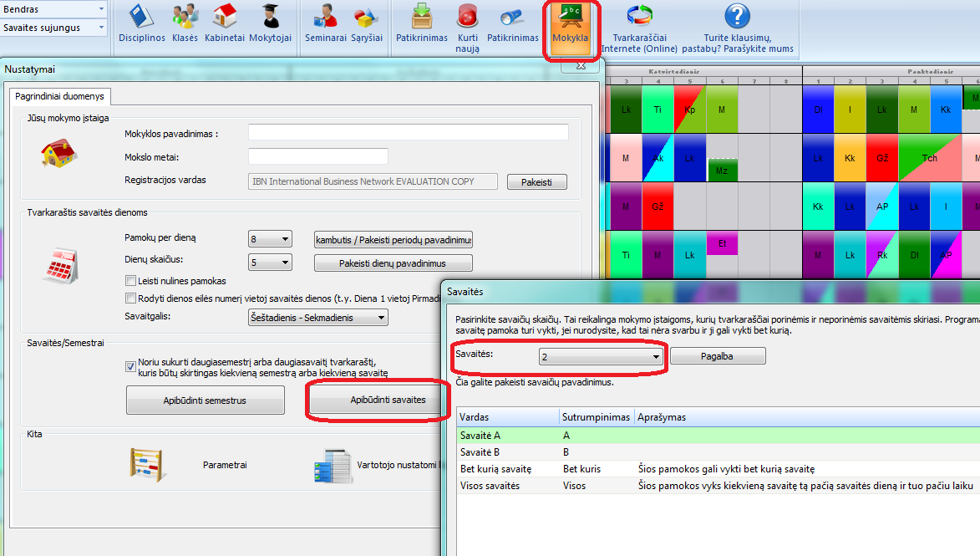Toggle Rodyti dienos eilės numerį checkbox
Viewport: 980px width, 556px height.
(x=130, y=298)
